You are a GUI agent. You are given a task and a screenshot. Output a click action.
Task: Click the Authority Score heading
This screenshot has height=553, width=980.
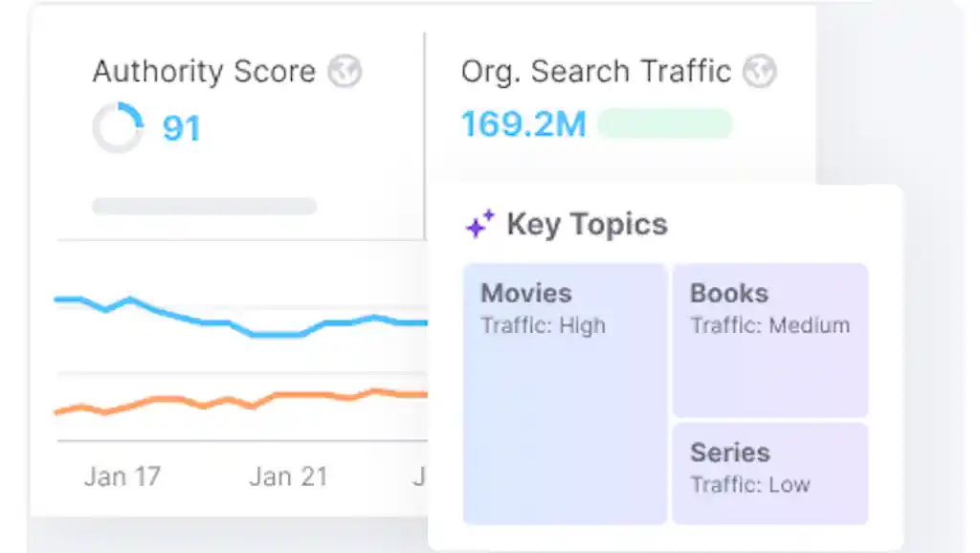pos(205,71)
